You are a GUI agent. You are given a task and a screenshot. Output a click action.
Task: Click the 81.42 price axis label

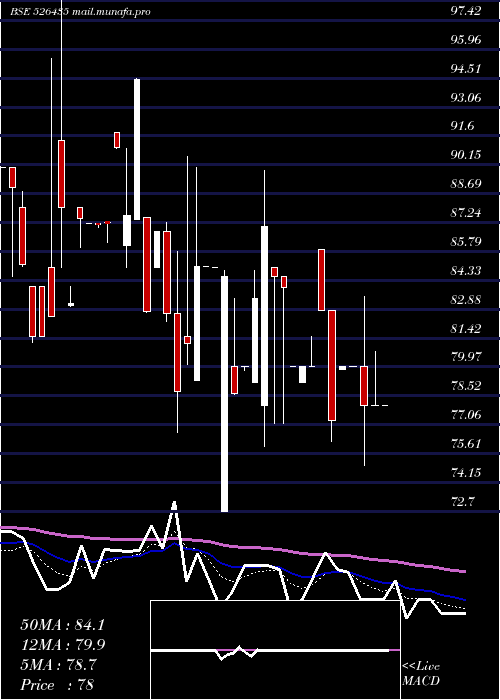click(466, 329)
